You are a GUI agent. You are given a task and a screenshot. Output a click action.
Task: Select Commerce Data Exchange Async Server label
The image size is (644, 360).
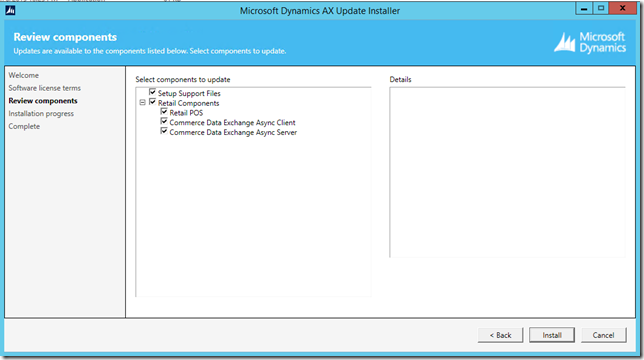[233, 133]
